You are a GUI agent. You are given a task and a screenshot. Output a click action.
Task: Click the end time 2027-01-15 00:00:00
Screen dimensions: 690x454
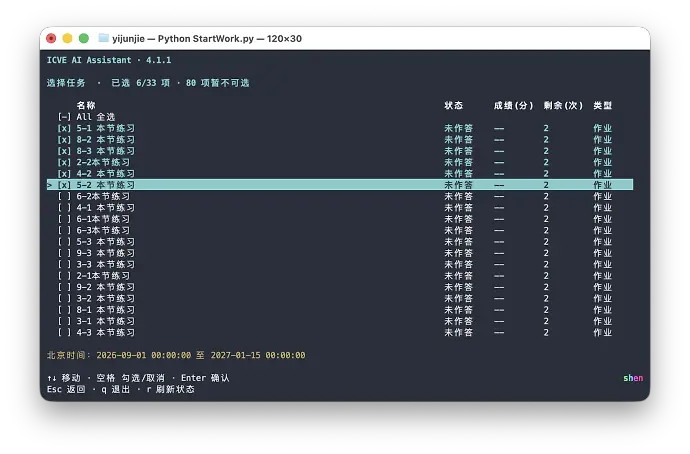[258, 355]
